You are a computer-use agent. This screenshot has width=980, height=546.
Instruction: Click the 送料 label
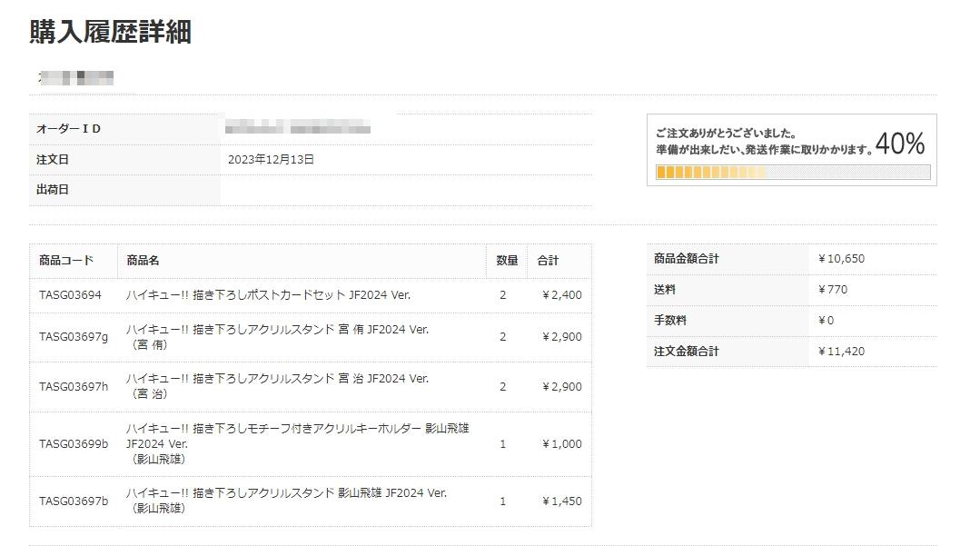pyautogui.click(x=664, y=290)
